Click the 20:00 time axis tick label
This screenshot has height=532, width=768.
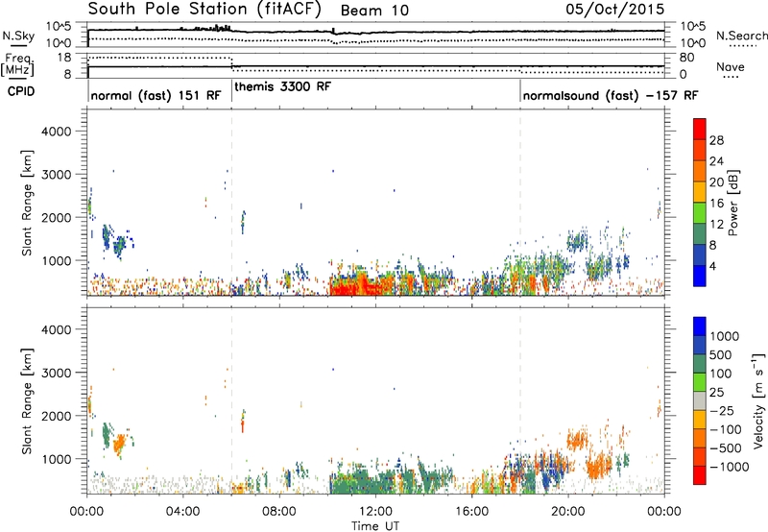pyautogui.click(x=567, y=512)
